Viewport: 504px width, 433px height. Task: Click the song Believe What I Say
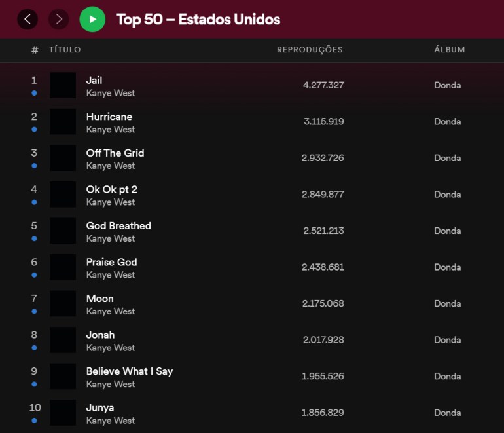tap(130, 371)
